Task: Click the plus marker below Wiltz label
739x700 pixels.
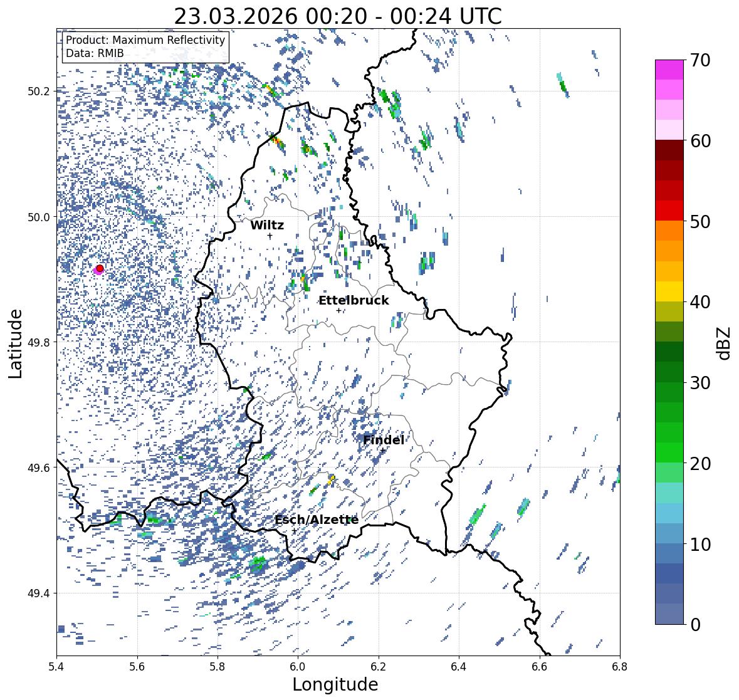Action: [270, 236]
